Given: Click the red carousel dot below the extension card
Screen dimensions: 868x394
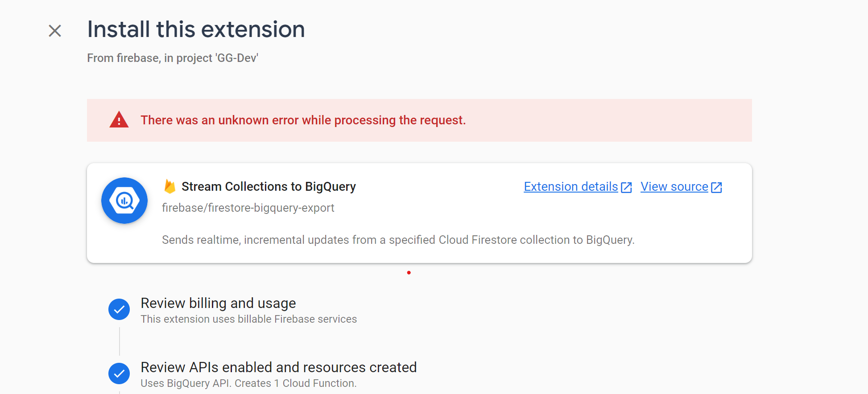Looking at the screenshot, I should [409, 272].
